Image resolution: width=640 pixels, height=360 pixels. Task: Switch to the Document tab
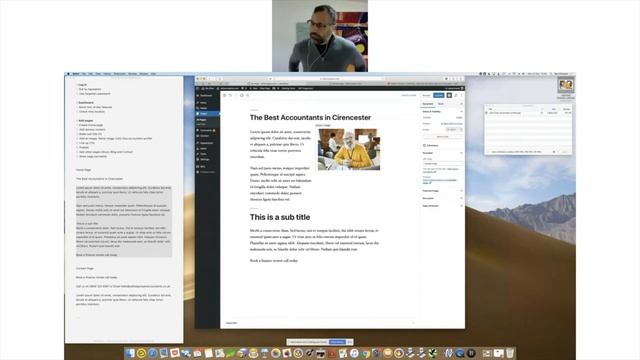427,104
